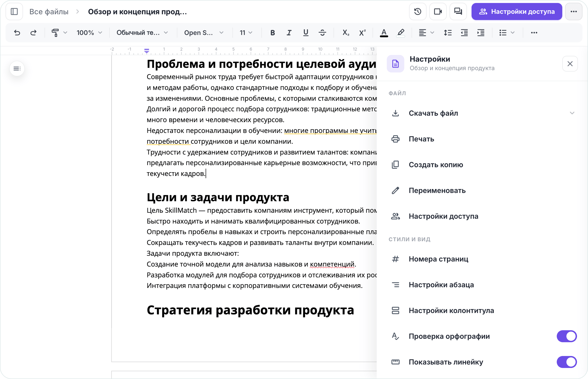Select Скачать файл menu item
This screenshot has height=379, width=588.
click(482, 113)
